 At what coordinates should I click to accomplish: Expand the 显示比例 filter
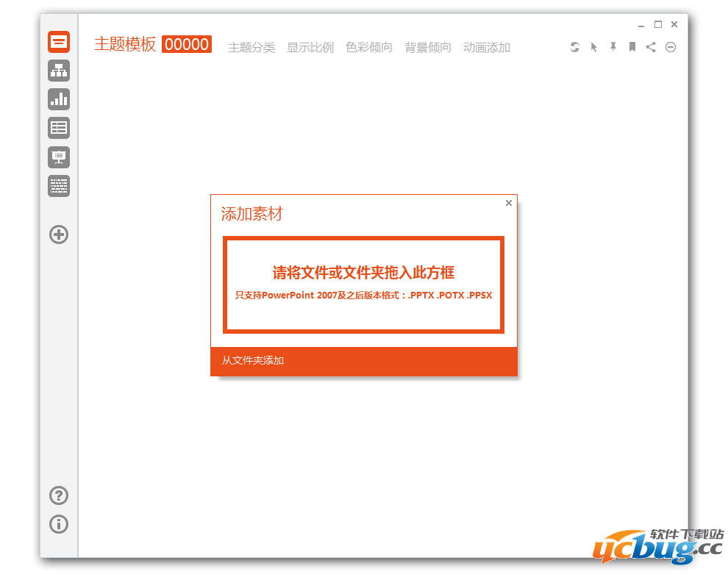pos(310,48)
